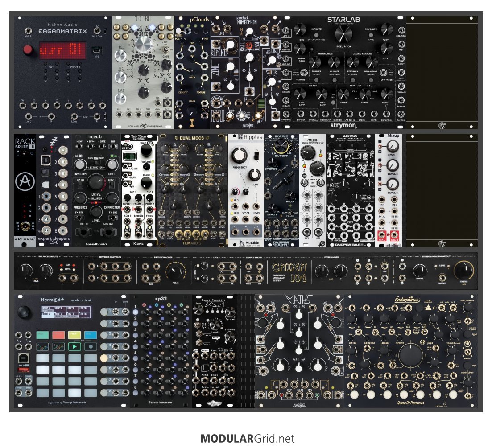
Task: Tap the bd trigger pad on Queen of Pentacles
Action: [x=354, y=395]
